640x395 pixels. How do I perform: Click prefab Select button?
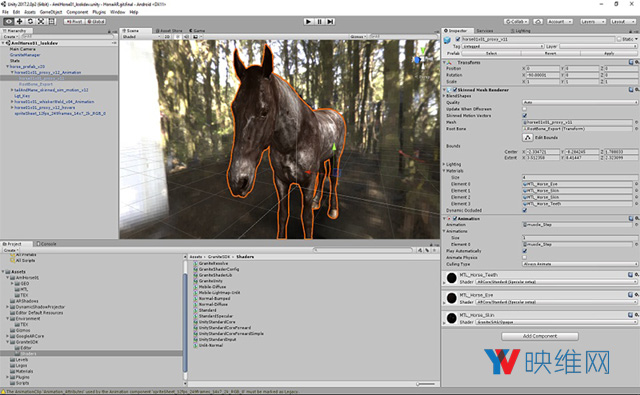coord(491,53)
